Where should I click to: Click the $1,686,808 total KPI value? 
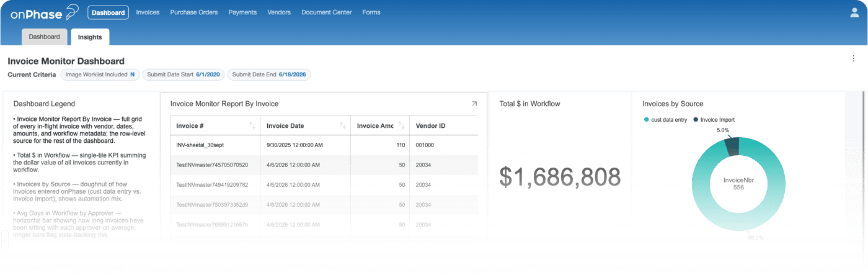[x=560, y=178]
